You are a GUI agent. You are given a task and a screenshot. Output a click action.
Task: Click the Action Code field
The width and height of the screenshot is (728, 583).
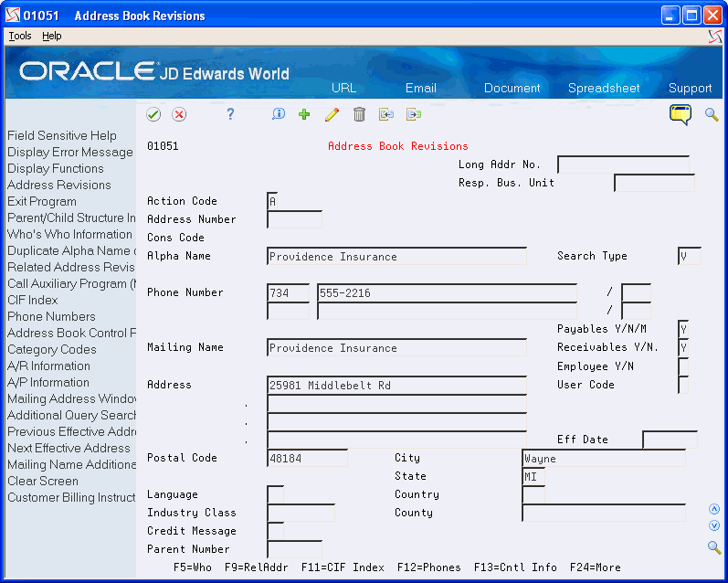click(x=272, y=201)
